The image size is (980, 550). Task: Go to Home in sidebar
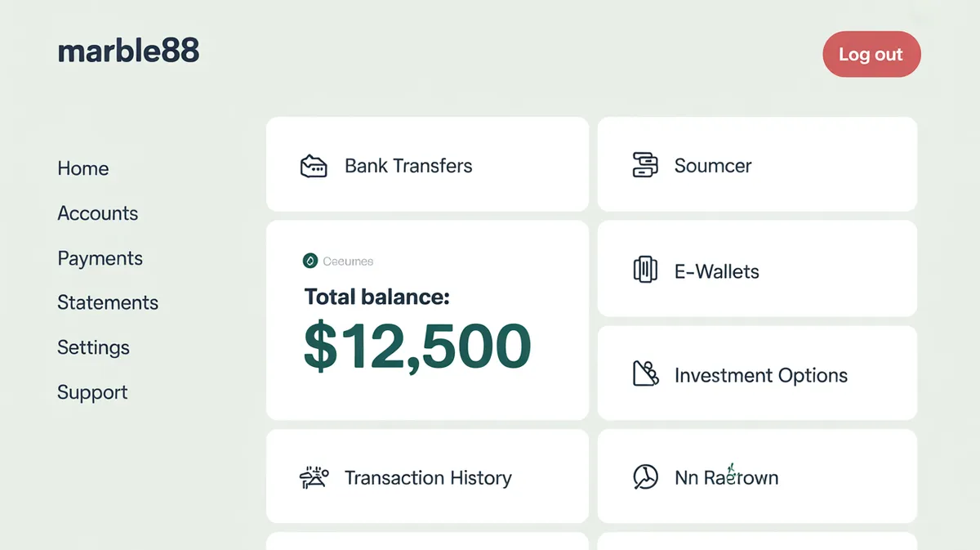[x=82, y=168]
